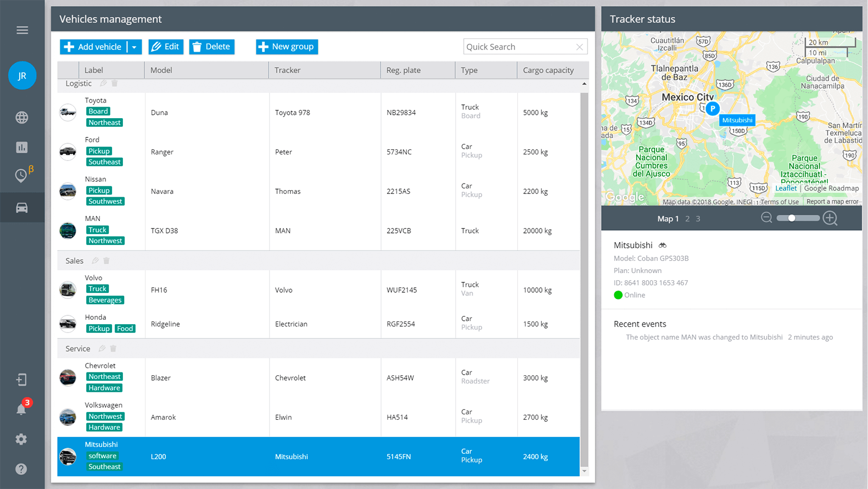The image size is (868, 489).
Task: Delete the Logistic group with trash icon
Action: (x=115, y=84)
